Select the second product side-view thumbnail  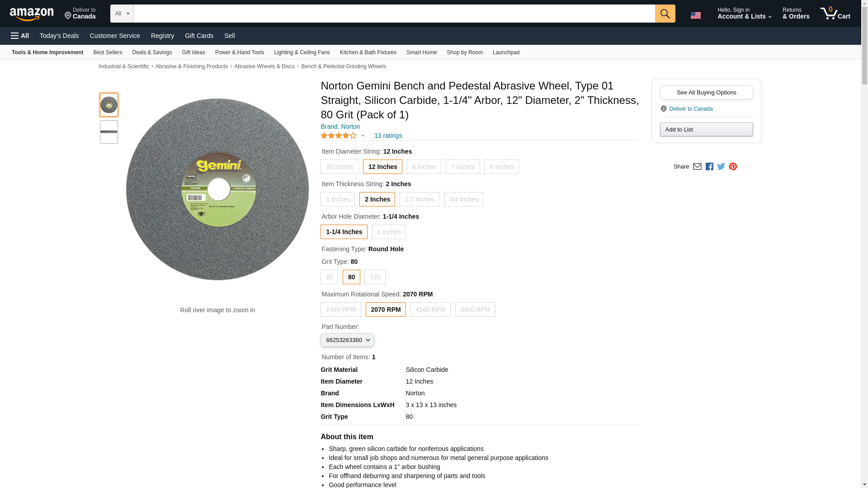coord(109,132)
